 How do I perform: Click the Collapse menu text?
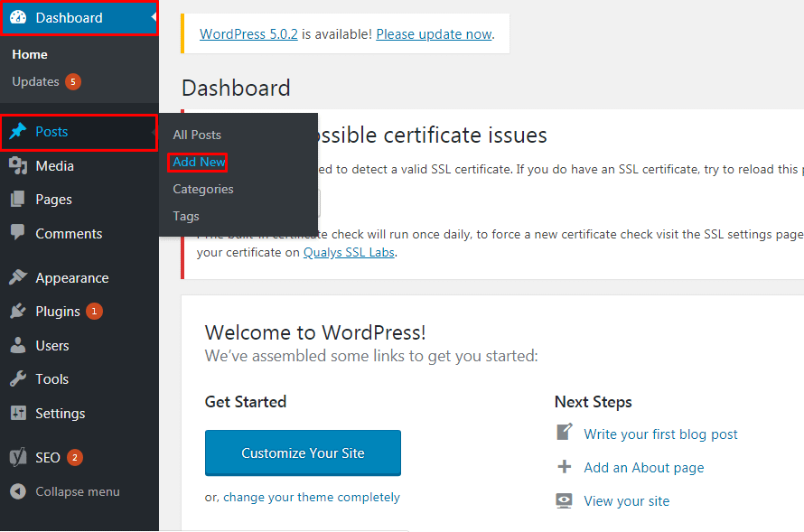coord(78,492)
